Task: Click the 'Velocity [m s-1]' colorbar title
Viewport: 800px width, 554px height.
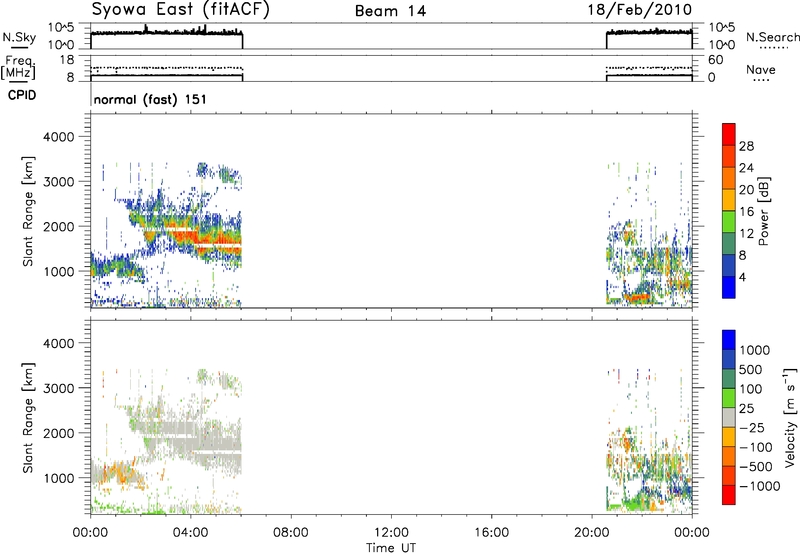Action: click(790, 417)
